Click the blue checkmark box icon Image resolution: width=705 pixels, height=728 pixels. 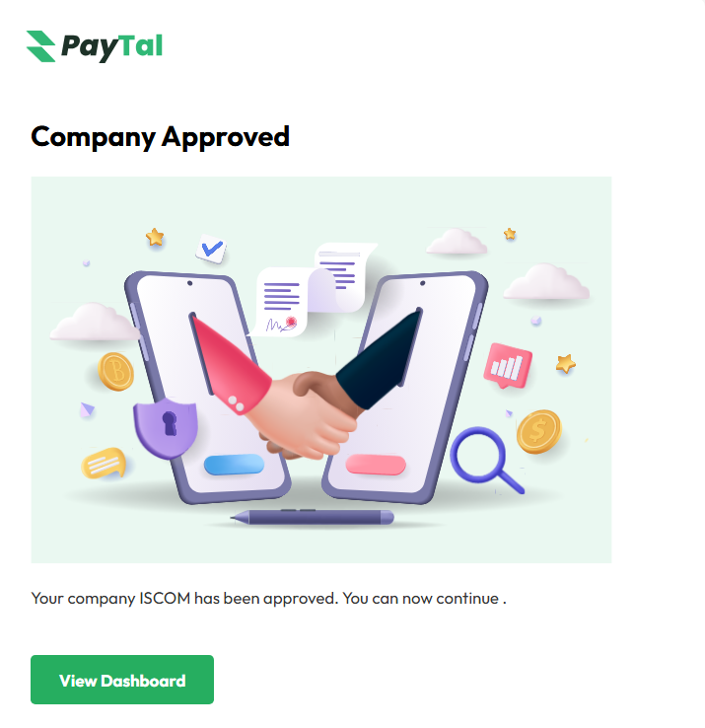(211, 250)
